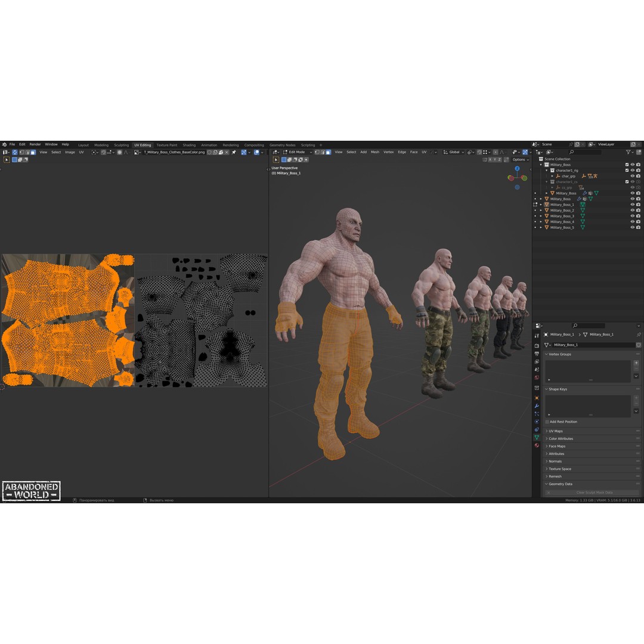Toggle proportional editing in 3D viewport header
Image resolution: width=644 pixels, height=644 pixels.
496,152
